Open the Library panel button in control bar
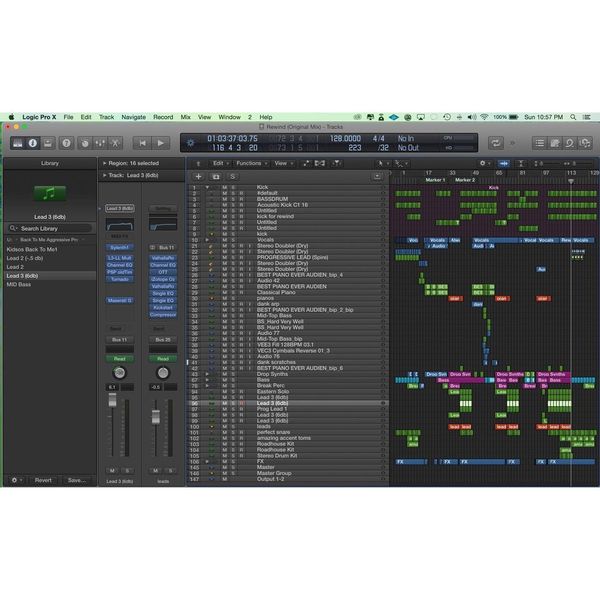 18,143
